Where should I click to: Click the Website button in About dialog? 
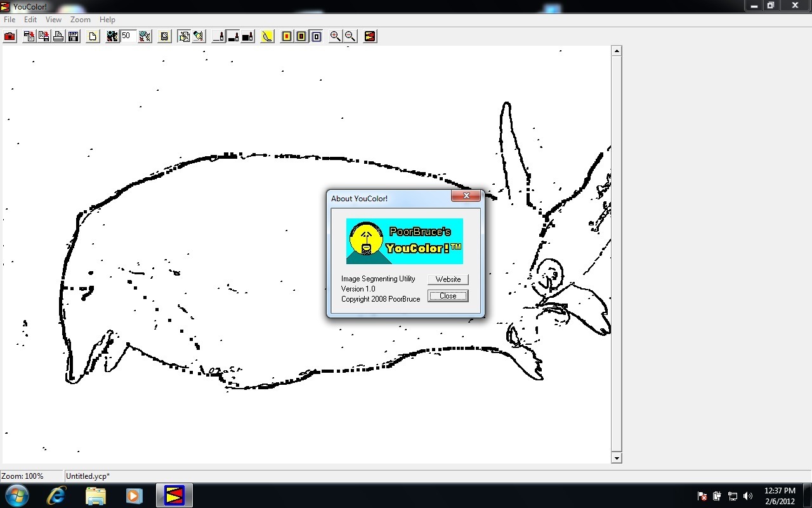(448, 279)
